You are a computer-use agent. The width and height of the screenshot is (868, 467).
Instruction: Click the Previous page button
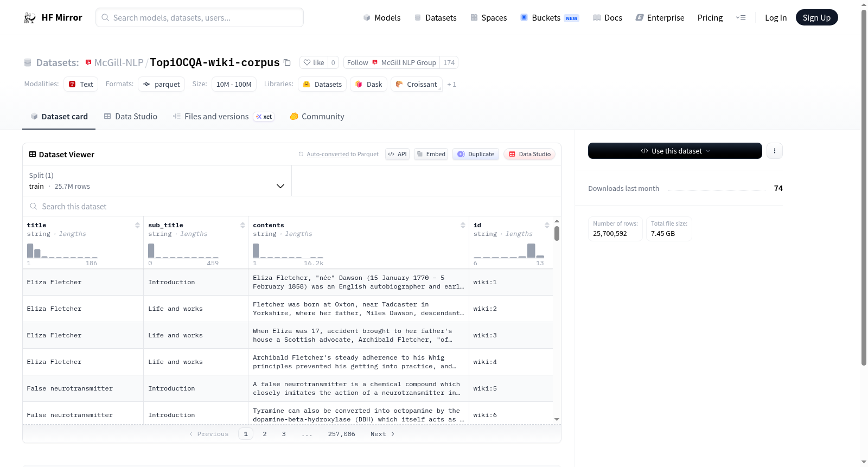coord(209,434)
